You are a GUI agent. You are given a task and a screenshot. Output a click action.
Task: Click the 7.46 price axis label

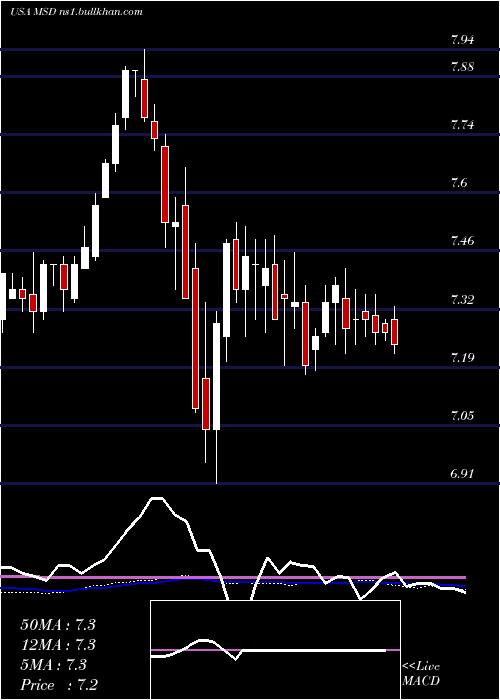tap(462, 242)
